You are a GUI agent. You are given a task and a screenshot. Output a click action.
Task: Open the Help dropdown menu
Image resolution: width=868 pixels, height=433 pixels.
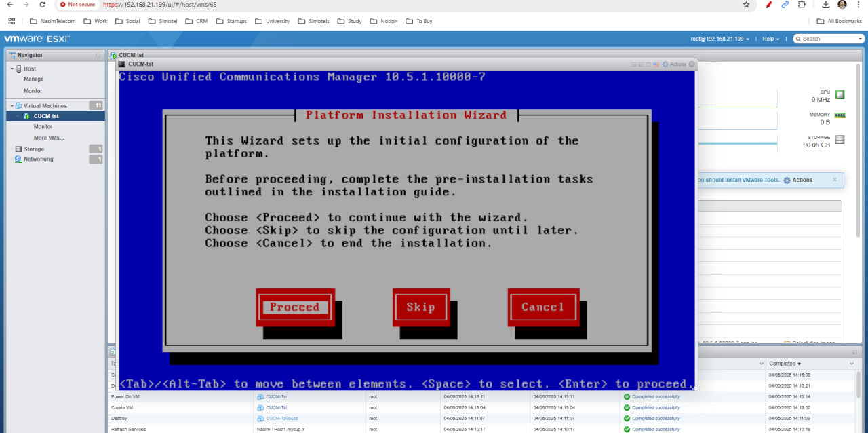tap(771, 39)
